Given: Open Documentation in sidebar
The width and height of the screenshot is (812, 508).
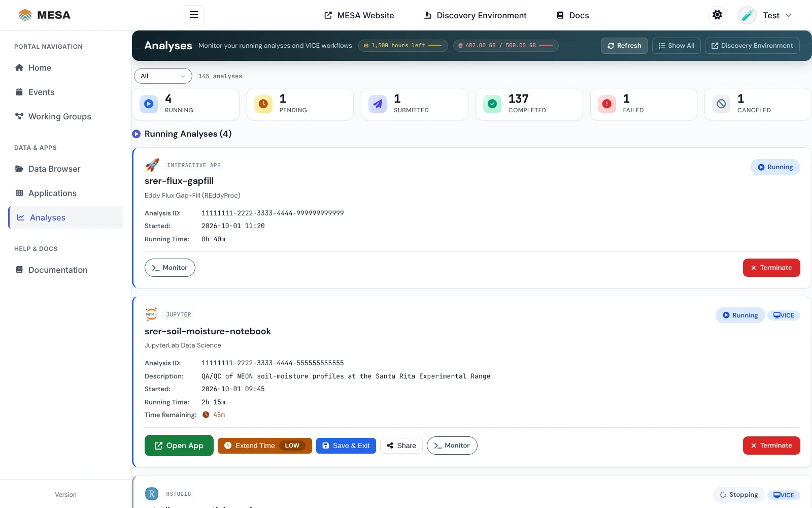Looking at the screenshot, I should [66, 270].
